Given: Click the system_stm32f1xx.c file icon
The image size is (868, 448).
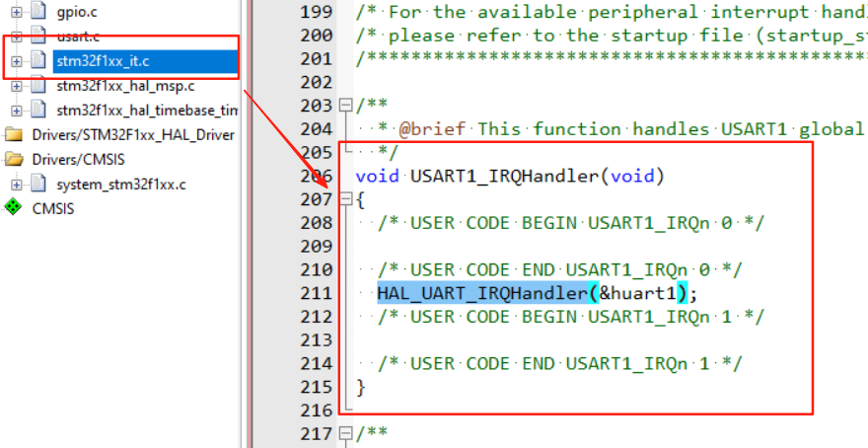Looking at the screenshot, I should tap(38, 184).
